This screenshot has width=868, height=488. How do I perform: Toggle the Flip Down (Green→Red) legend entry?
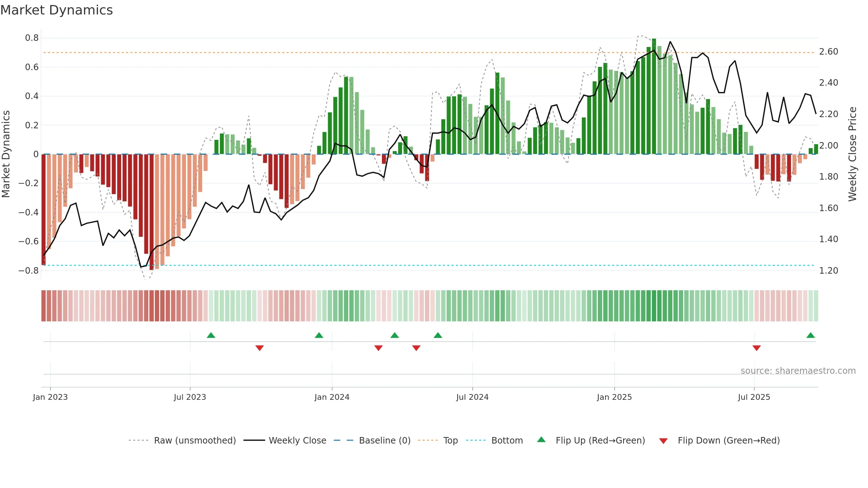719,440
